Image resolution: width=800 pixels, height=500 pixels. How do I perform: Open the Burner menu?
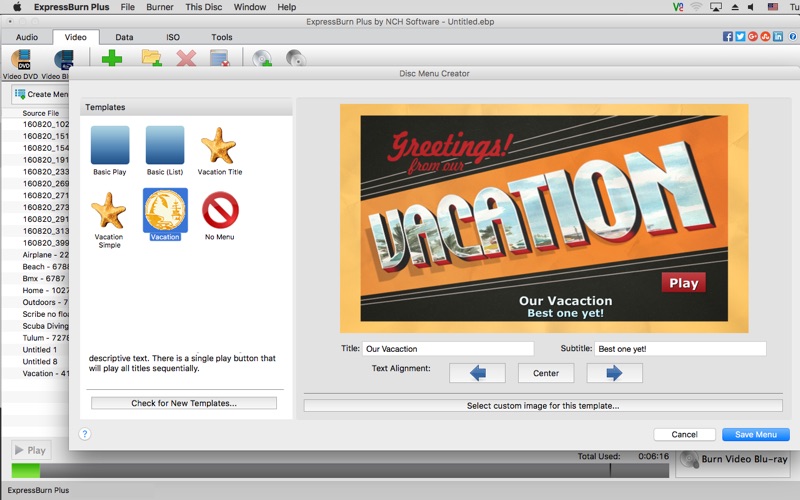pyautogui.click(x=160, y=7)
